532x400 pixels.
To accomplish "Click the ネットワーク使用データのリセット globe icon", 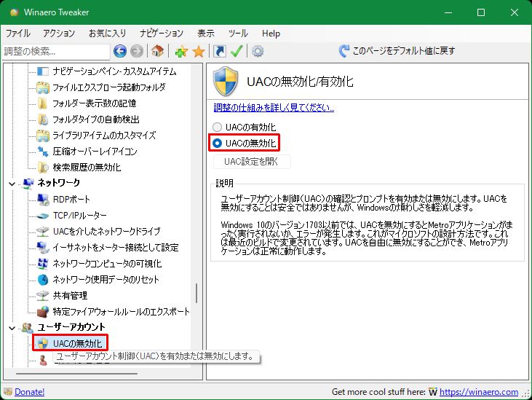I will click(43, 280).
